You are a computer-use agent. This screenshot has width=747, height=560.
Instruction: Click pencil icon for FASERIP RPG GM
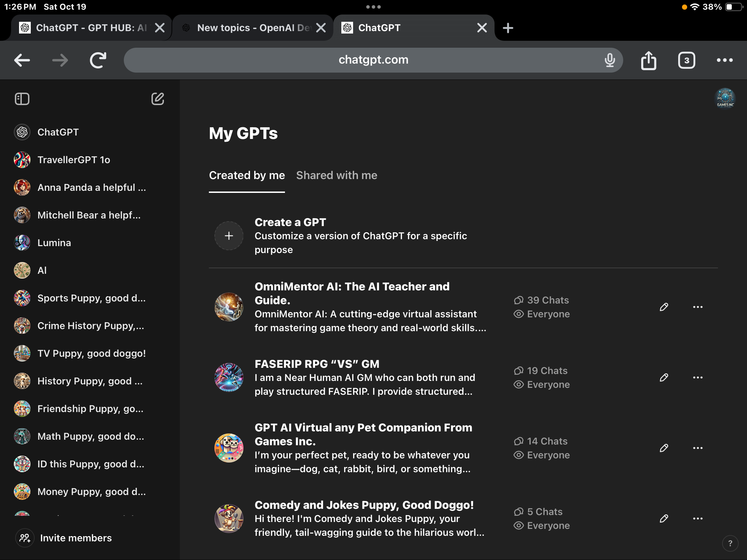coord(664,377)
